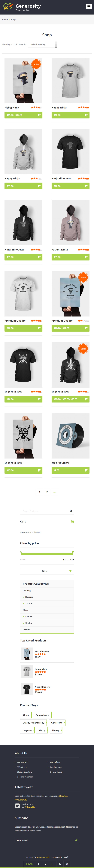The height and width of the screenshot is (868, 94).
Task: Click the LinkedIn icon in footer
Action: pos(60,864)
